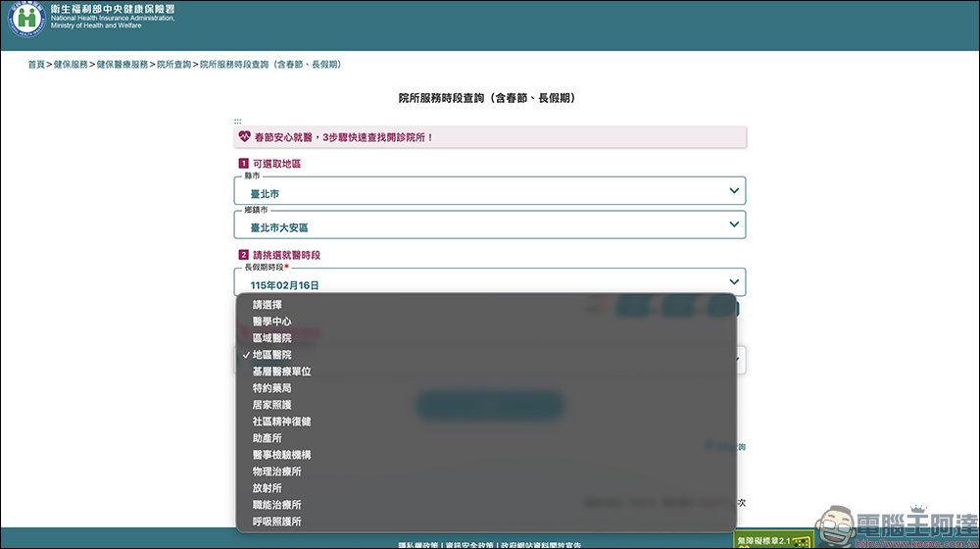Screen dimensions: 980x549
Task: Open the 長假期時段 date dropdown
Action: [x=489, y=282]
